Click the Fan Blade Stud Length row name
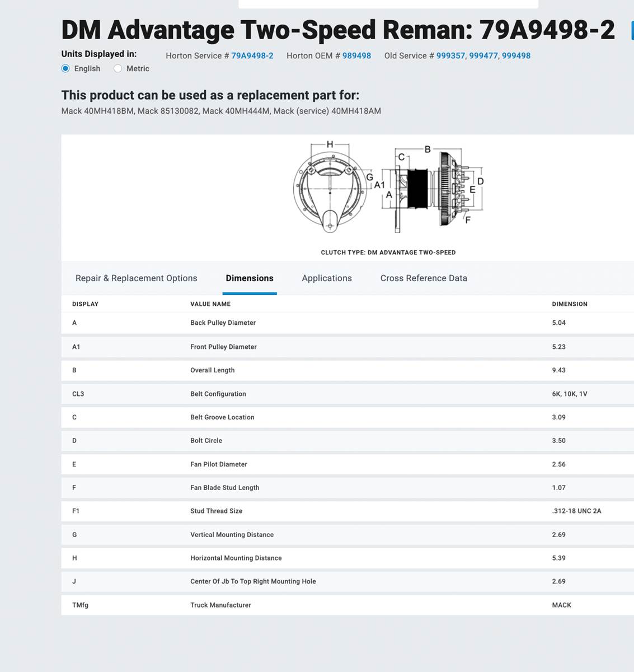Viewport: 634px width, 672px height. (x=225, y=488)
